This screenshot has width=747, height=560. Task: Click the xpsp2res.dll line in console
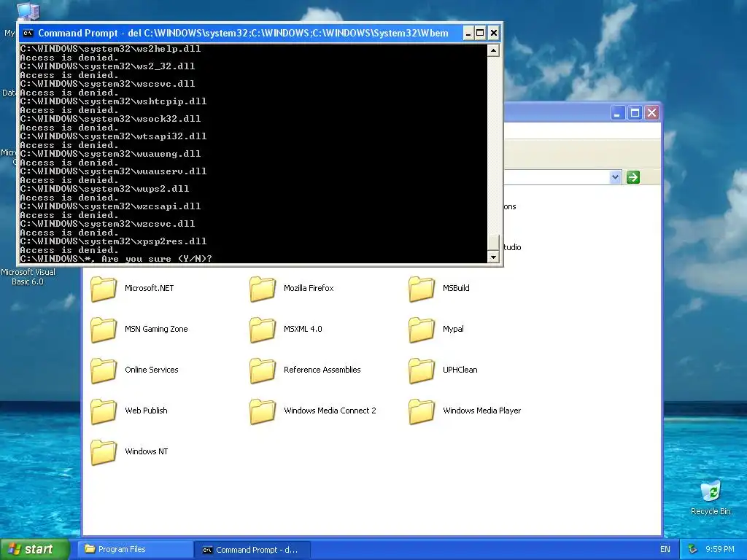(113, 241)
